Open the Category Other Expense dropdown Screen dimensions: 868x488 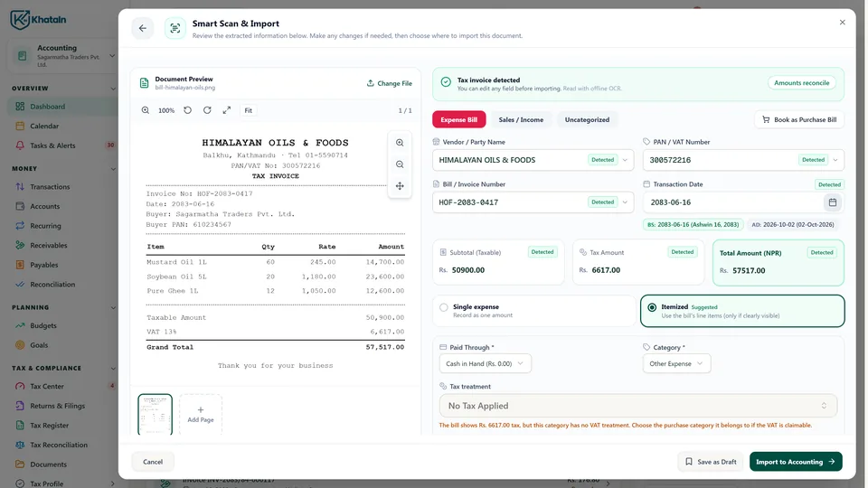pyautogui.click(x=676, y=363)
